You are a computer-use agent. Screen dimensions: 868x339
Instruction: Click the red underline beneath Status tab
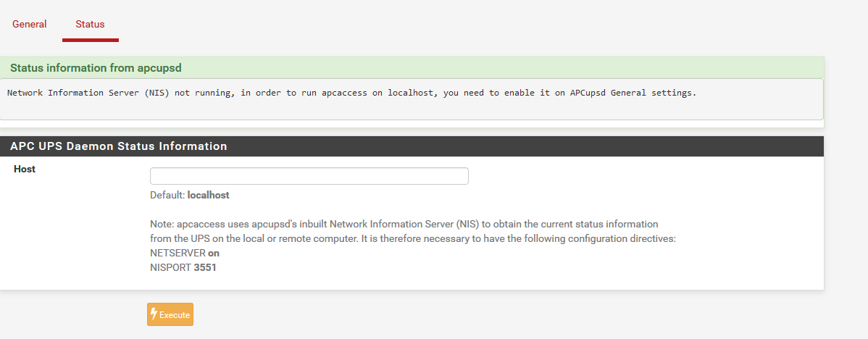click(x=91, y=40)
